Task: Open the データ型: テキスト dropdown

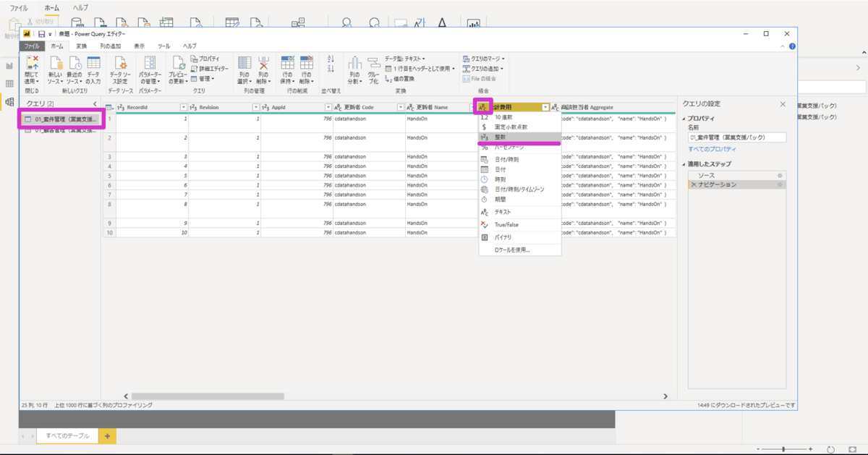Action: coord(404,59)
